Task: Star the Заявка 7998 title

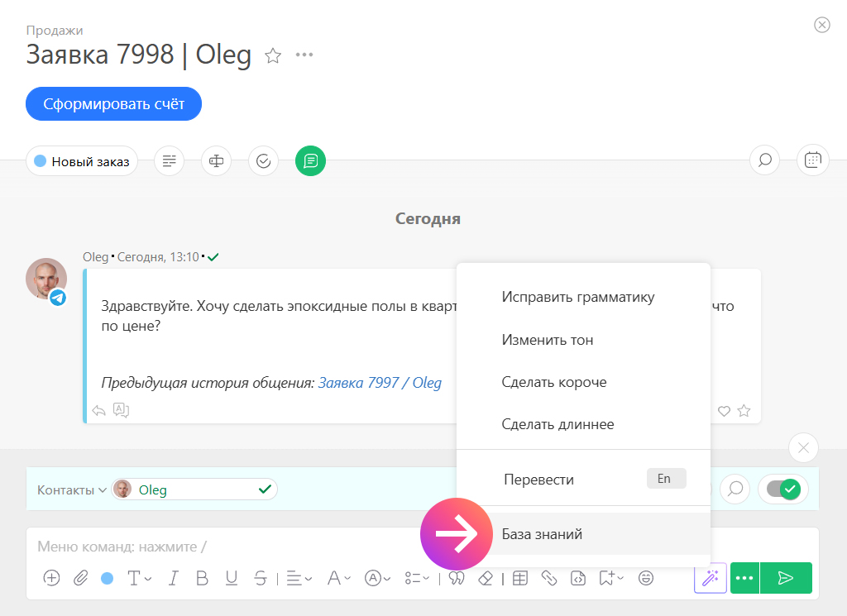Action: tap(273, 55)
